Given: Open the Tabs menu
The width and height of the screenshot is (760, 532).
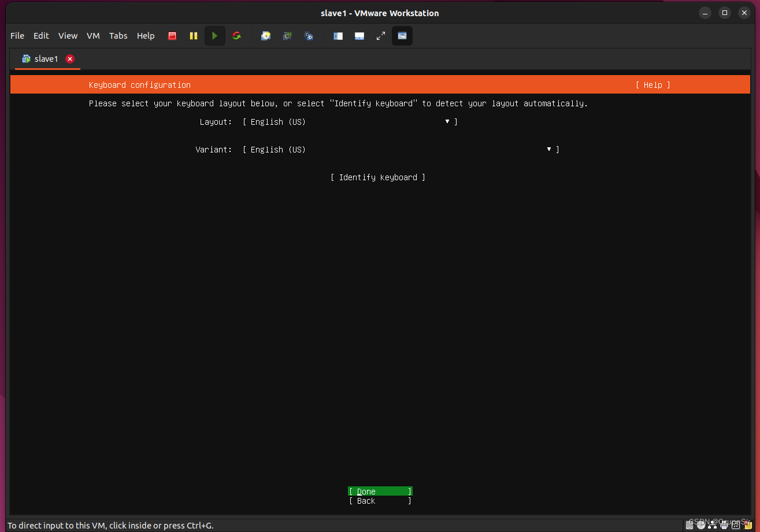Looking at the screenshot, I should point(118,36).
